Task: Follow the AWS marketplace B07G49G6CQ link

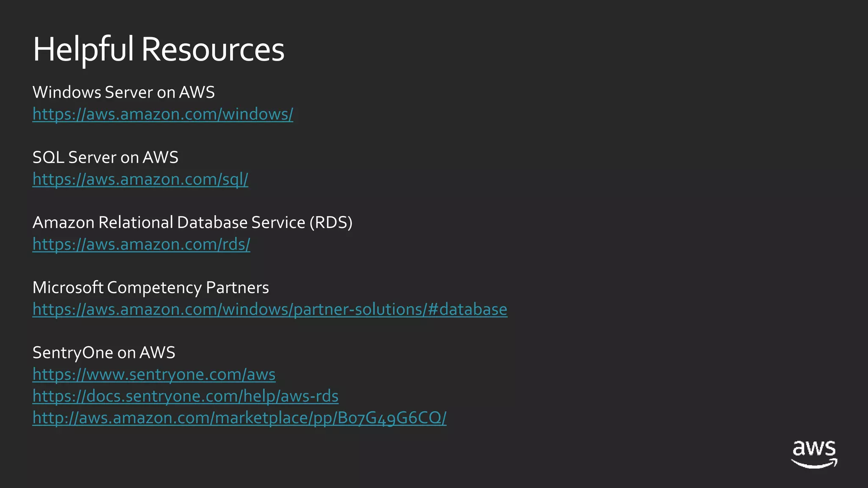Action: click(x=239, y=418)
